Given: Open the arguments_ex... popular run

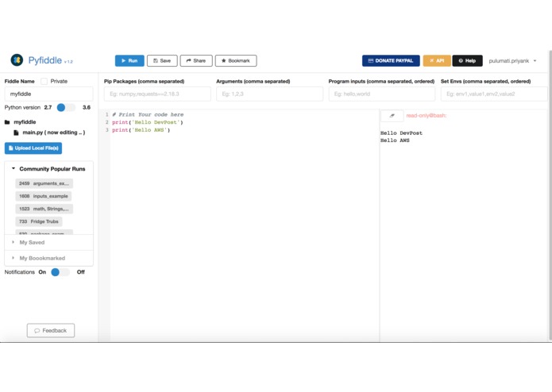Looking at the screenshot, I should [44, 183].
